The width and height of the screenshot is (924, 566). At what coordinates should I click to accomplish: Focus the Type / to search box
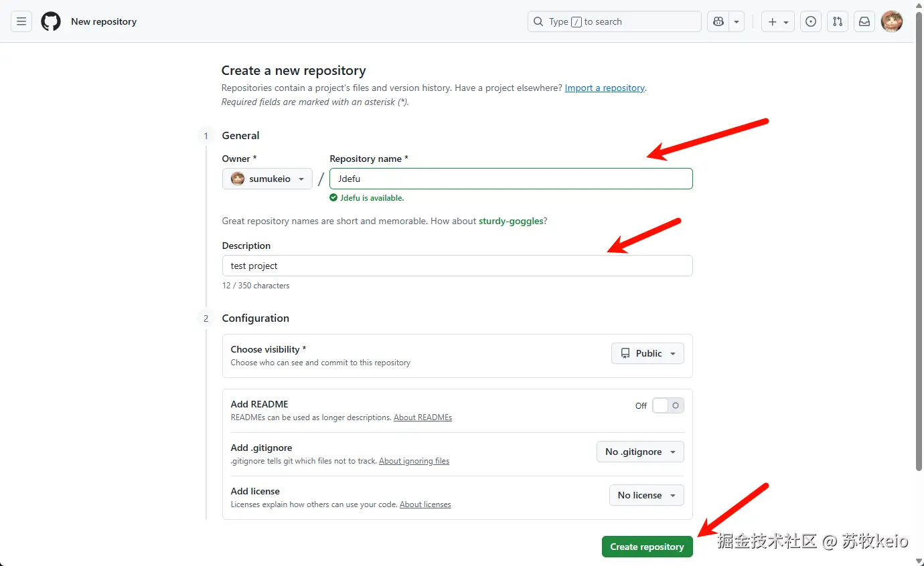pyautogui.click(x=614, y=21)
